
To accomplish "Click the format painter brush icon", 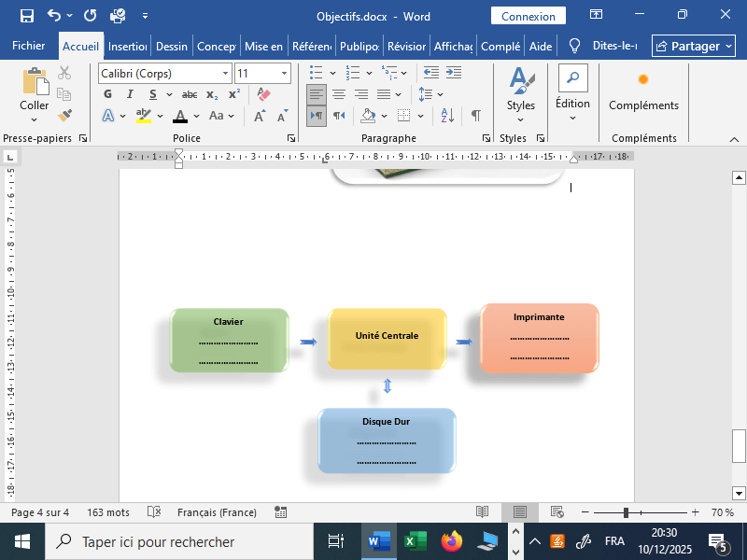I will click(64, 115).
